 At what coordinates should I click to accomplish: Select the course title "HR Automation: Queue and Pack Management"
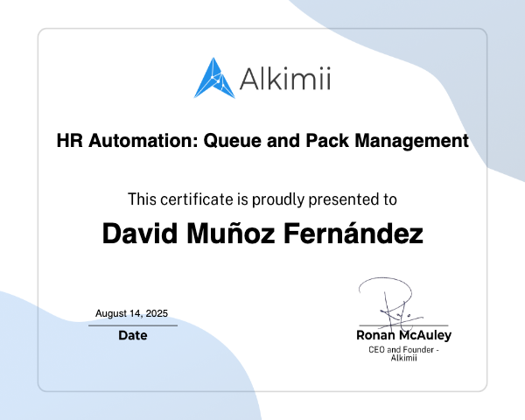point(262,140)
